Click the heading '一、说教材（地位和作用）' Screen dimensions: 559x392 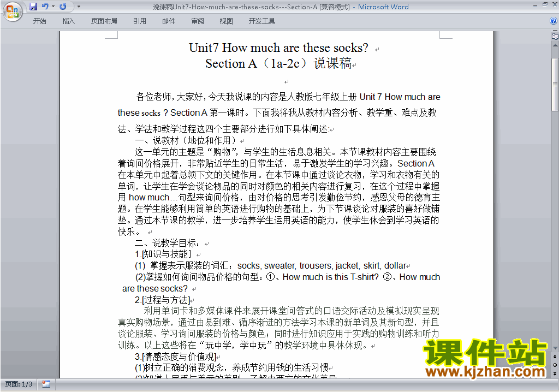click(186, 140)
